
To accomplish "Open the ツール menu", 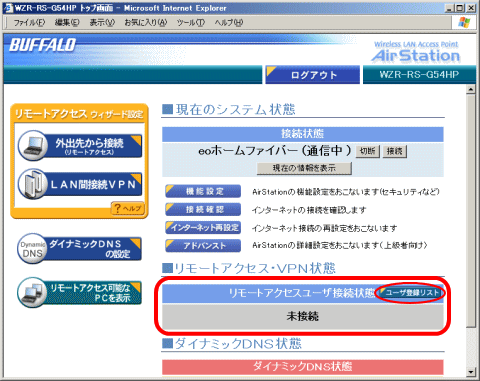I will (x=191, y=23).
